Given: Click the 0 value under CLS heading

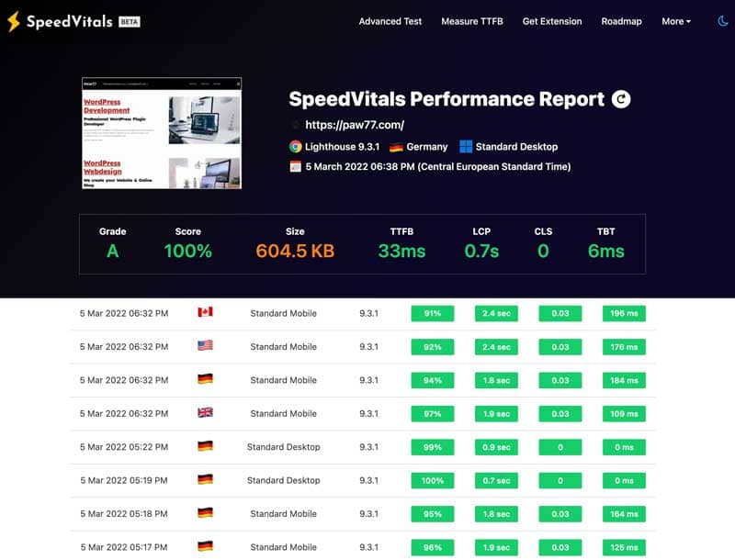Looking at the screenshot, I should 543,252.
